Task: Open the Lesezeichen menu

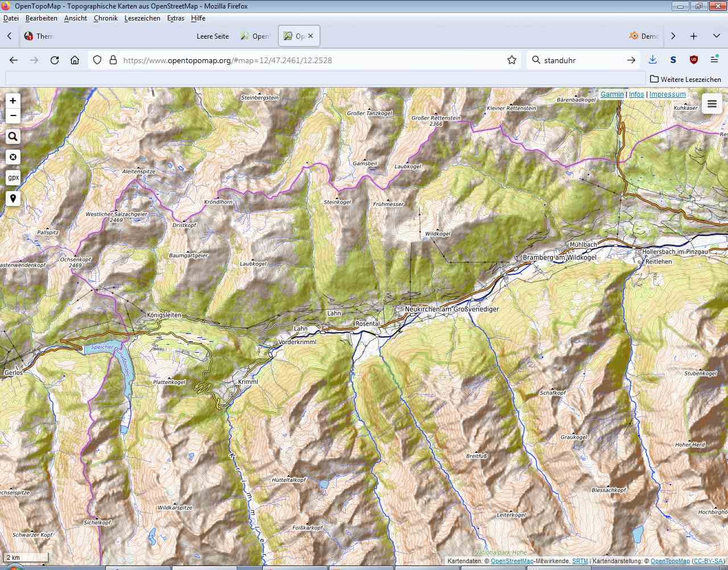Action: click(x=142, y=18)
